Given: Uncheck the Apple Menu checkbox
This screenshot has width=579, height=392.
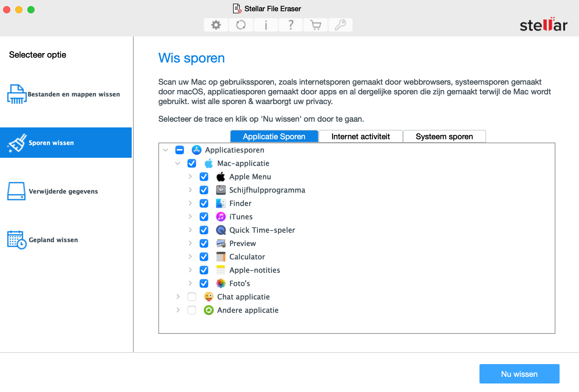Looking at the screenshot, I should 204,177.
